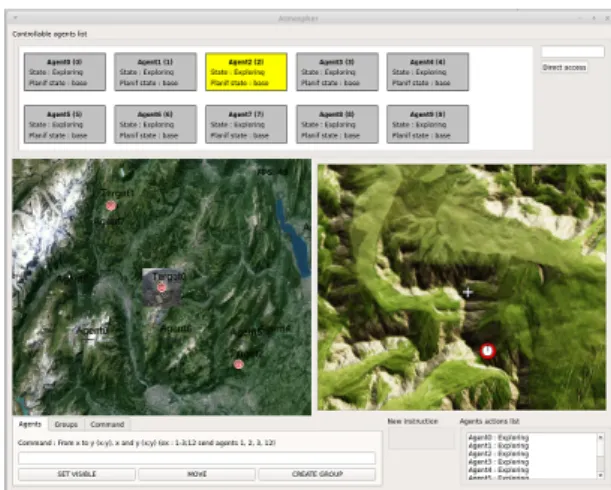Image resolution: width=611 pixels, height=490 pixels.
Task: Select the Agent9 (9) card
Action: pos(427,124)
